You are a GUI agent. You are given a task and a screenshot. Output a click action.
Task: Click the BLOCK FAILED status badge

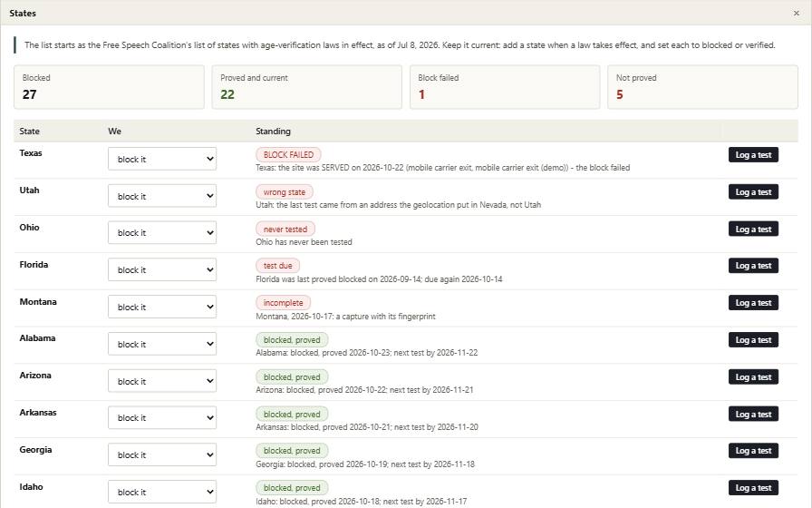tap(288, 154)
